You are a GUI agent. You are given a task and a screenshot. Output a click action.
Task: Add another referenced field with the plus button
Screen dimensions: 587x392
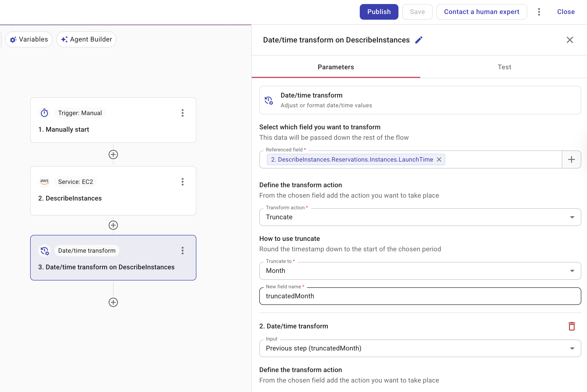point(571,159)
